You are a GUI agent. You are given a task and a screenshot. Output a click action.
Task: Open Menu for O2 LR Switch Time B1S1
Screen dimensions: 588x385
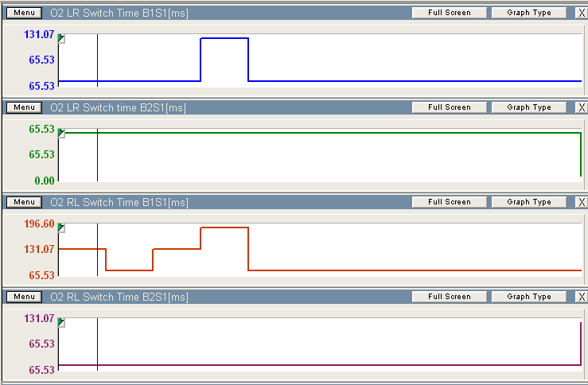coord(24,13)
